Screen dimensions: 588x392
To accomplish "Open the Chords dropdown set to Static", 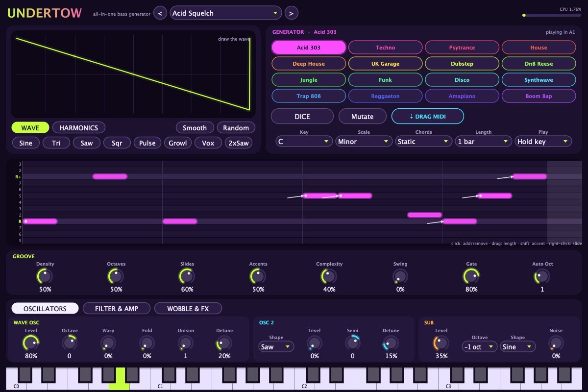I will [424, 142].
